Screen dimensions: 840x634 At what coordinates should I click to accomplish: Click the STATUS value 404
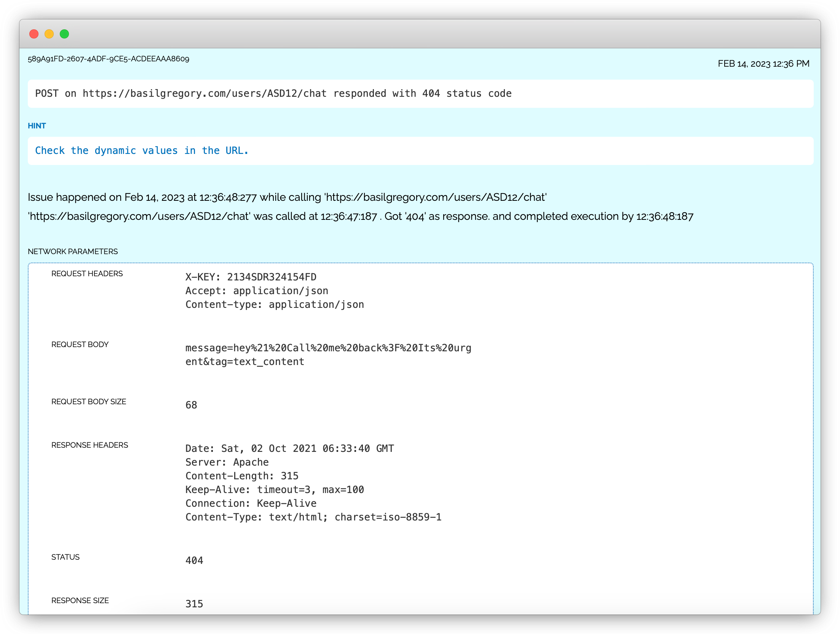[x=194, y=560]
